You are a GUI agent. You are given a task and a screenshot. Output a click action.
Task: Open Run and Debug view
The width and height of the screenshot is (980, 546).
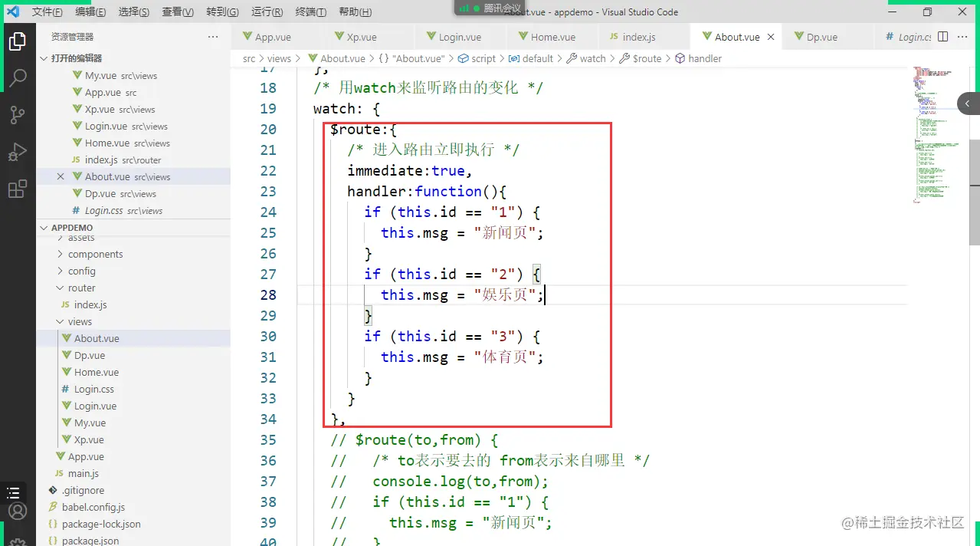point(17,152)
